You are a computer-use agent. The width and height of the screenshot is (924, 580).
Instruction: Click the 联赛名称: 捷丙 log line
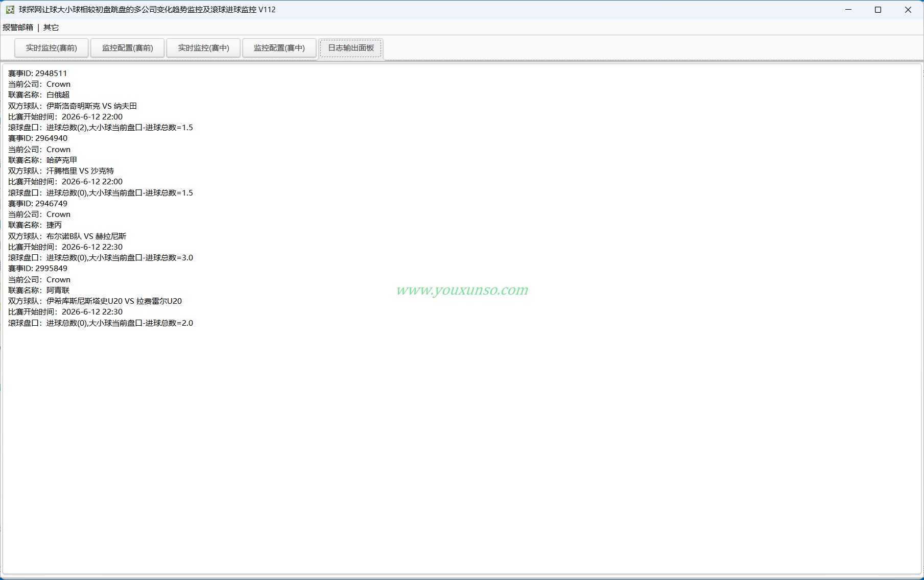click(x=35, y=225)
